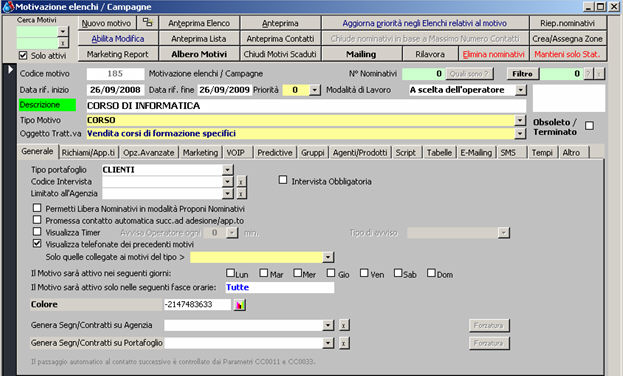Check the Gio day checkbox
This screenshot has height=377, width=623.
click(331, 273)
